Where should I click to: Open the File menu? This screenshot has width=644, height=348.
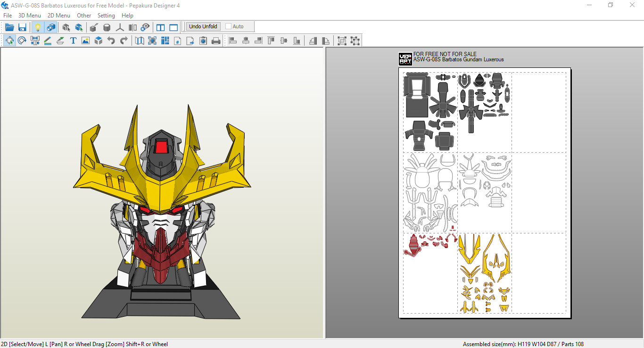(8, 16)
